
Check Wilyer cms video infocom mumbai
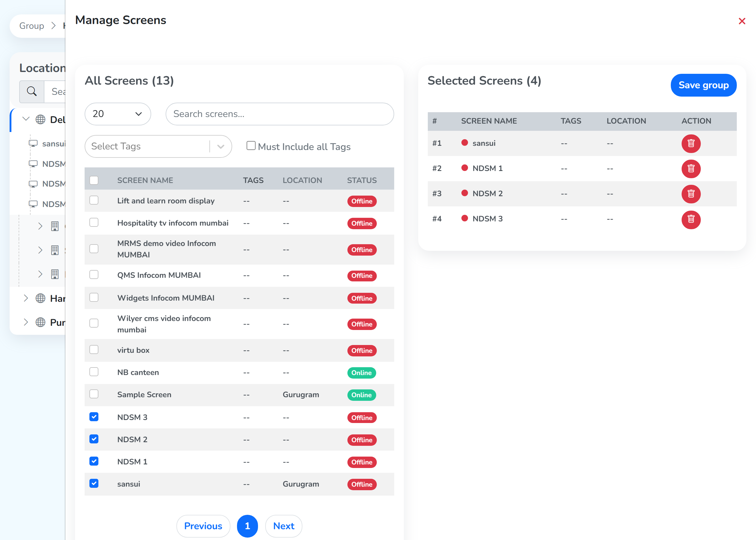94,323
